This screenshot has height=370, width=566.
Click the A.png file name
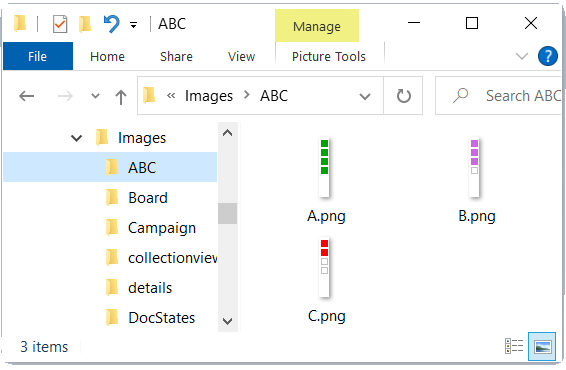[x=326, y=217]
